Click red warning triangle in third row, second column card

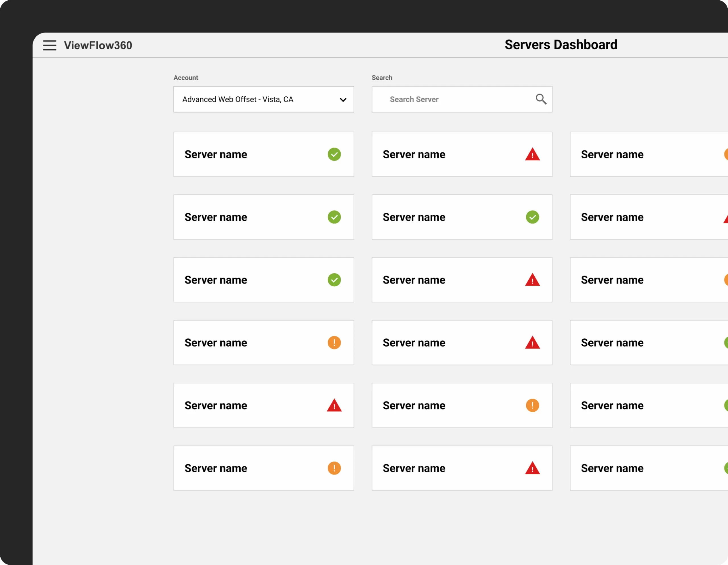(x=533, y=280)
